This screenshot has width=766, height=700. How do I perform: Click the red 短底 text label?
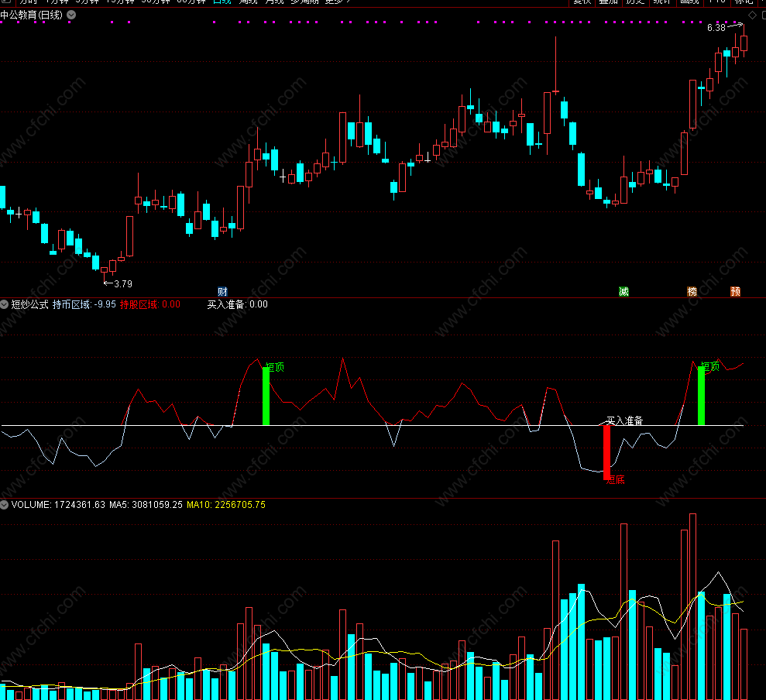tap(616, 479)
